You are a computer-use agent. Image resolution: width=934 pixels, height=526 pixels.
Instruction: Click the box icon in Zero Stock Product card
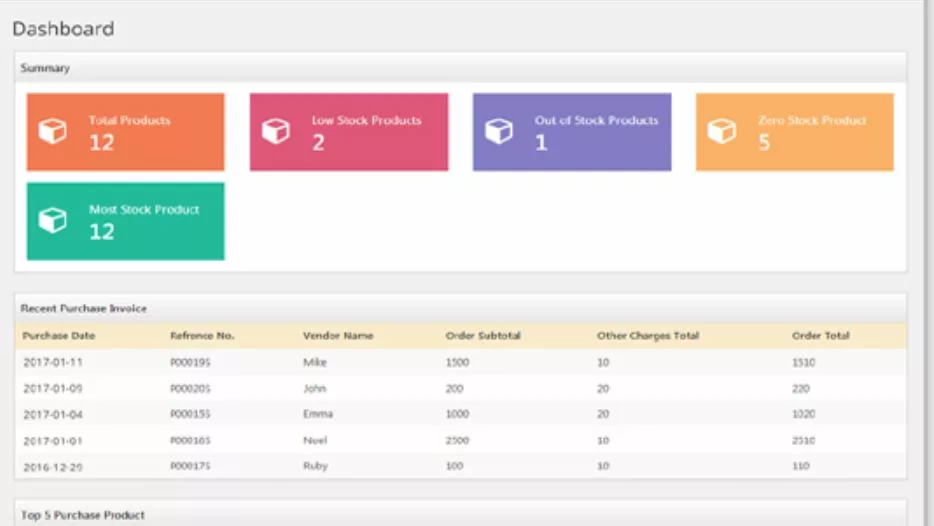coord(722,131)
